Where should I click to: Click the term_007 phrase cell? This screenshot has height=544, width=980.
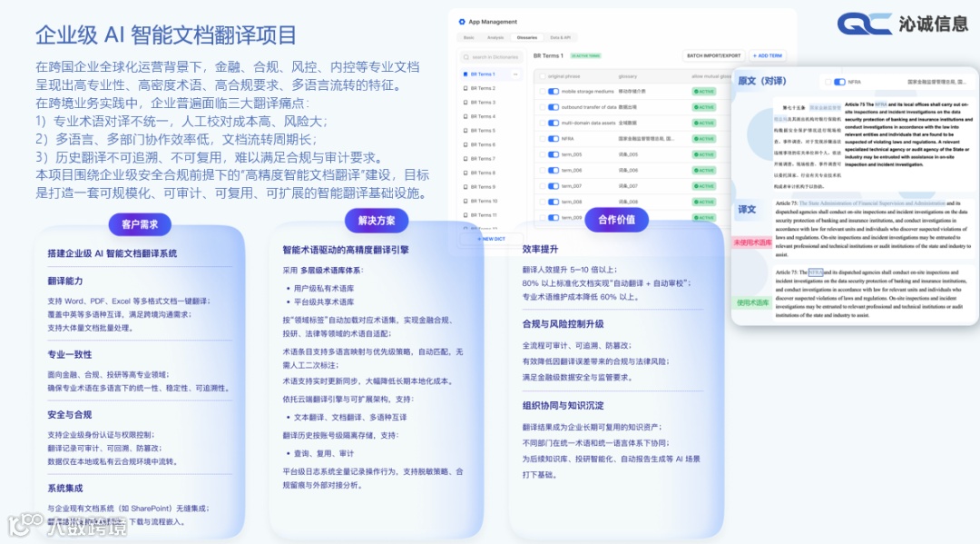[x=572, y=185]
